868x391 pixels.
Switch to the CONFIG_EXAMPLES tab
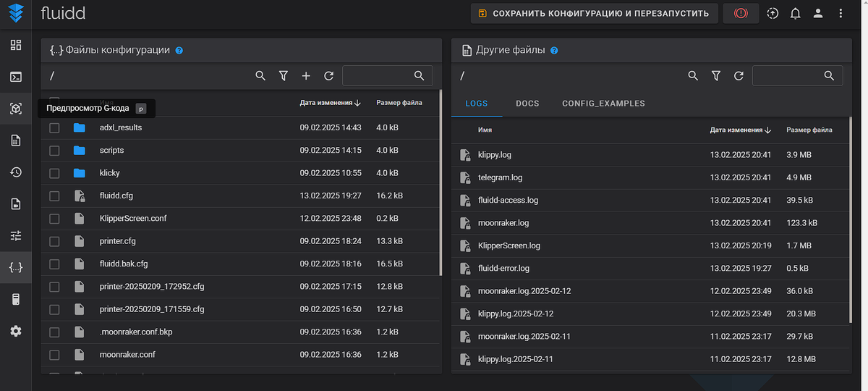point(603,104)
